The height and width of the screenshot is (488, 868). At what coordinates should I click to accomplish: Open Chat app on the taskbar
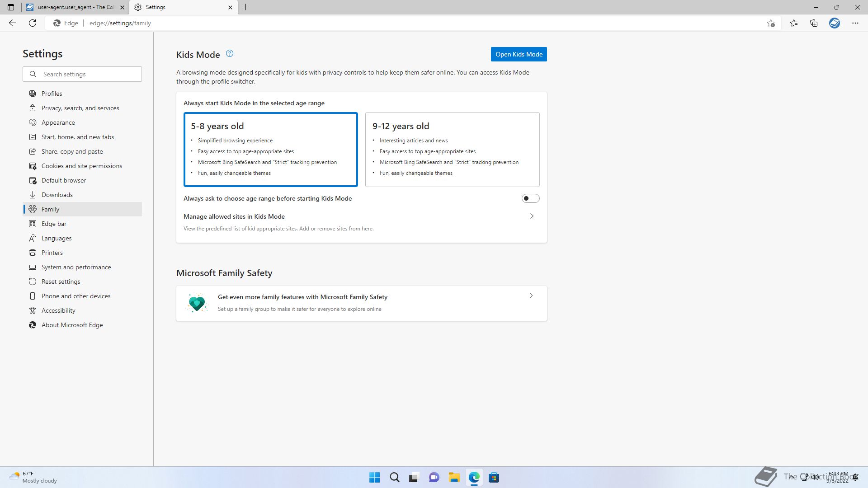pyautogui.click(x=434, y=478)
